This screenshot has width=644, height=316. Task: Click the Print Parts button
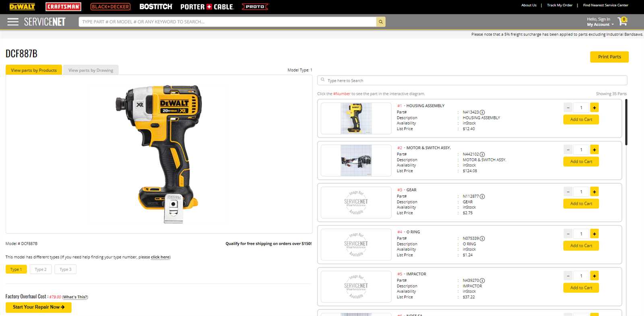point(609,57)
